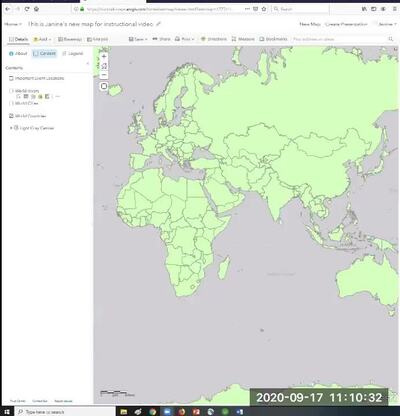The height and width of the screenshot is (416, 400).
Task: Open the Home dropdown menu
Action: 13,24
